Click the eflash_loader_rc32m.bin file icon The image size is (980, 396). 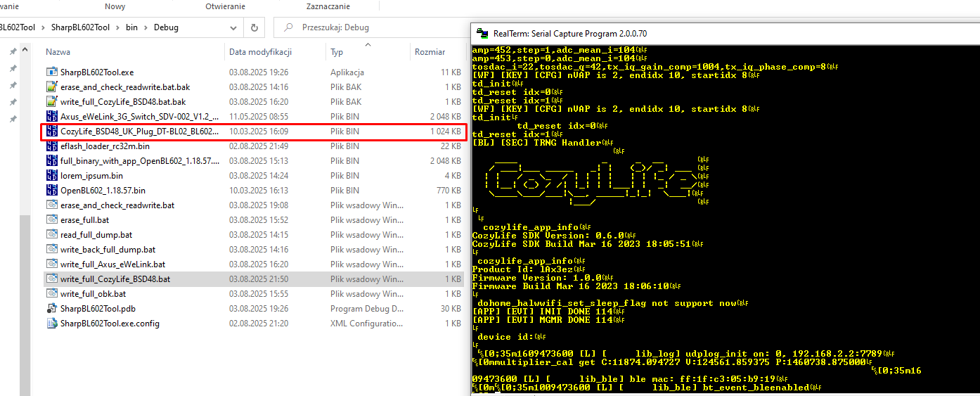(51, 146)
